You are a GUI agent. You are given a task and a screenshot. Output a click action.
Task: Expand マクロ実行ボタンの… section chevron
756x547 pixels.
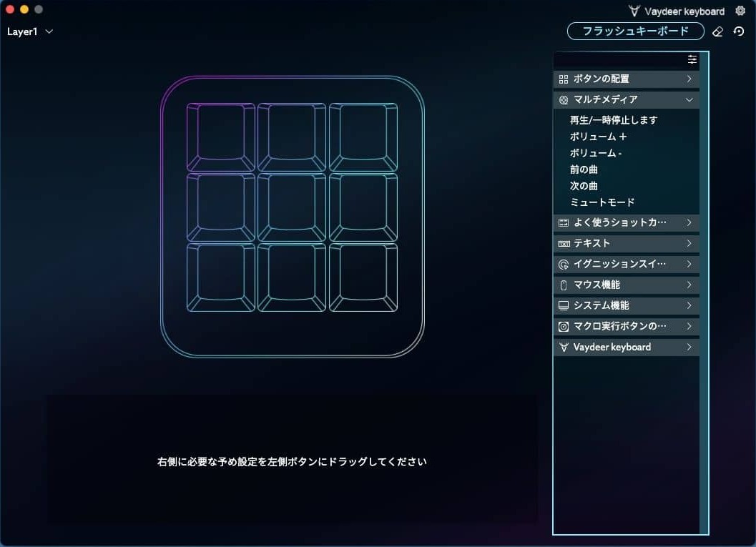[x=689, y=326]
